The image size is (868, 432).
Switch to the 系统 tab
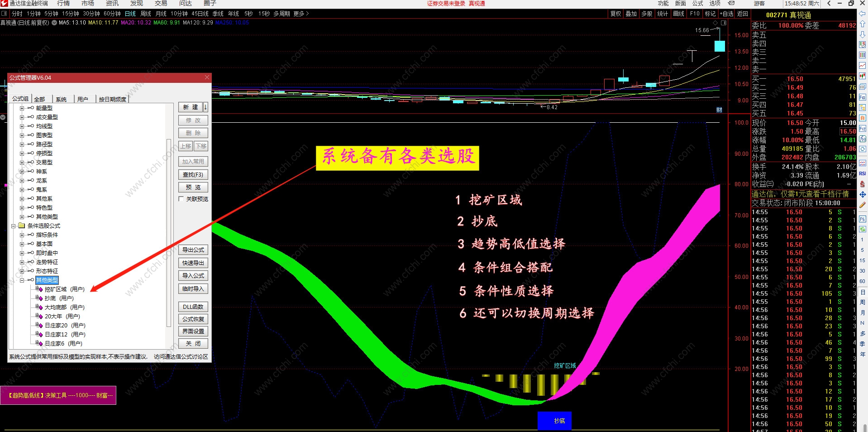pos(61,99)
